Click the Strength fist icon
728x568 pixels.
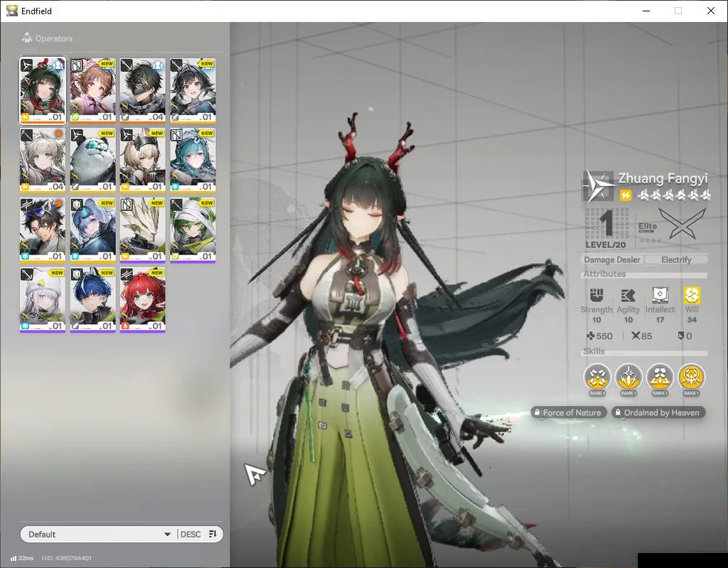pos(596,295)
